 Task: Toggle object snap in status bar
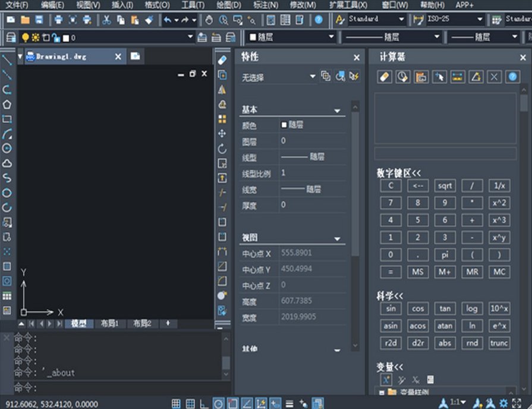click(x=233, y=403)
